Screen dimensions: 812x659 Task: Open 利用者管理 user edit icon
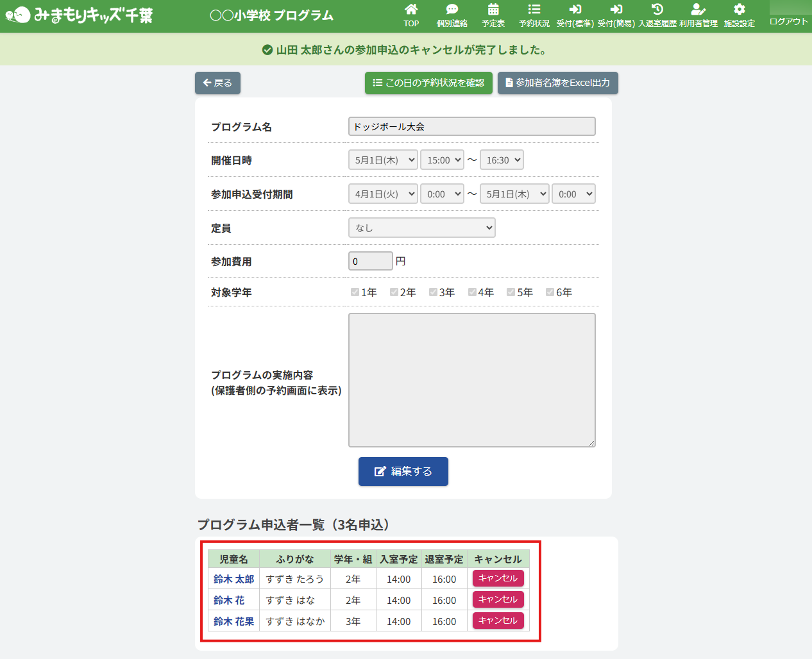click(x=698, y=10)
